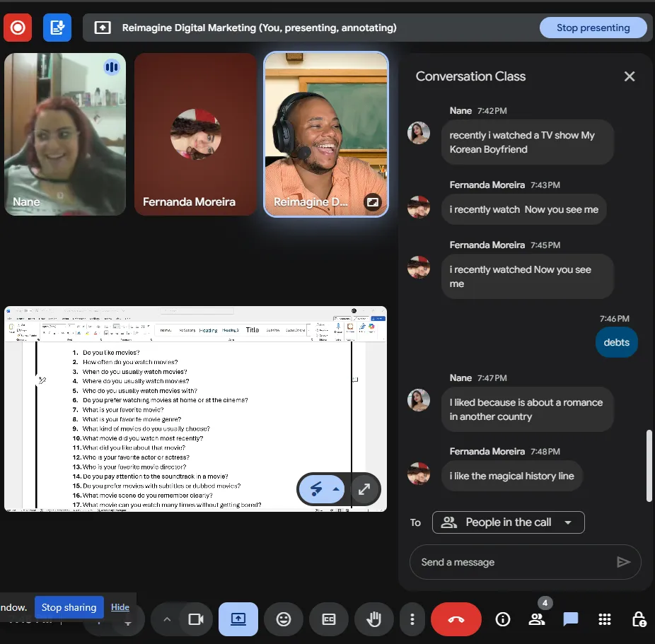Click the red leave call button
The image size is (655, 644).
[456, 619]
